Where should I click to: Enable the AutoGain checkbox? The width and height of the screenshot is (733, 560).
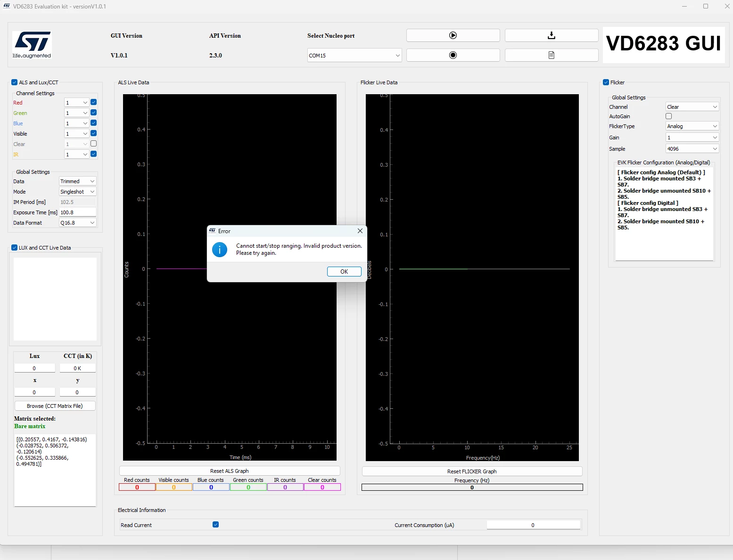point(668,116)
